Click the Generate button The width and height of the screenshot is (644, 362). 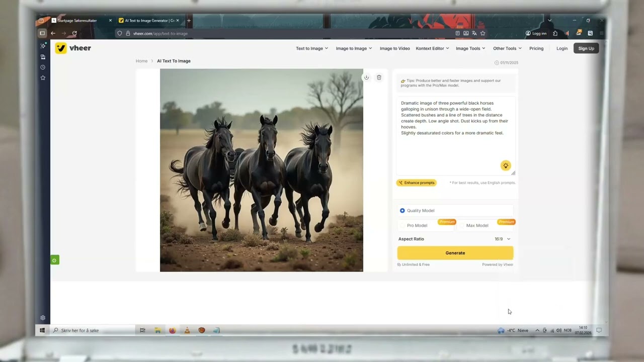(455, 253)
